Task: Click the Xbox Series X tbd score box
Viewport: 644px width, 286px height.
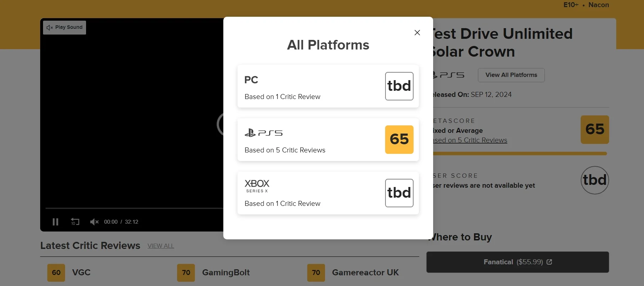Action: 399,193
